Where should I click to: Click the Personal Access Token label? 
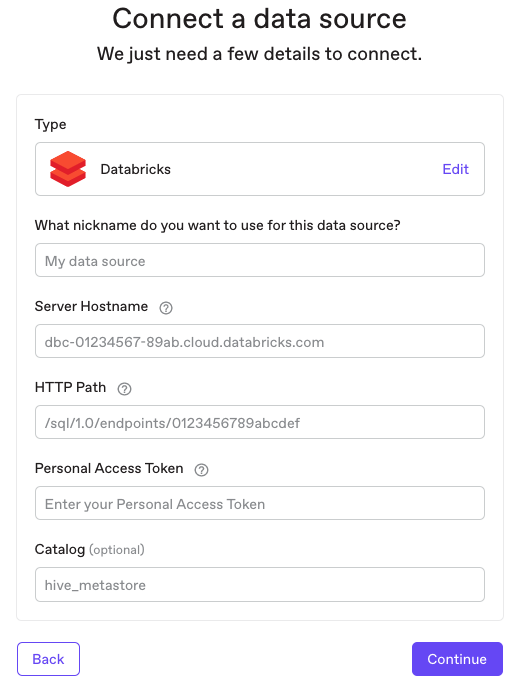click(x=109, y=468)
